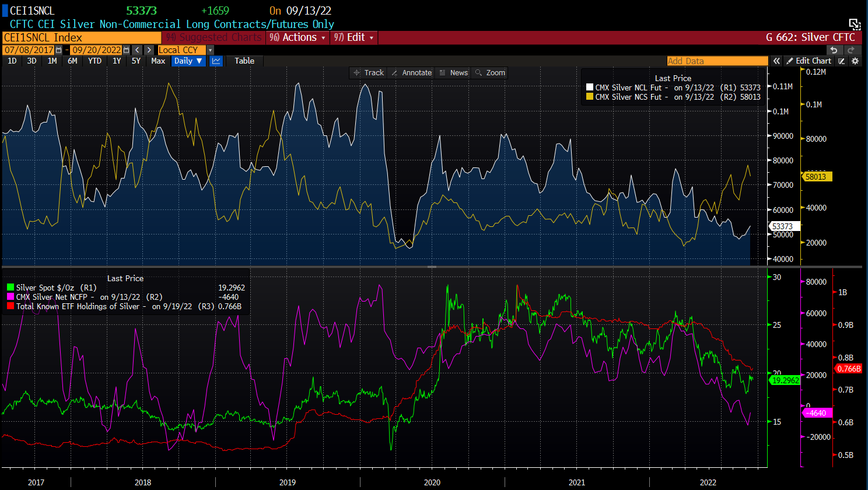Shift date range back with left arrow
The image size is (868, 490).
click(137, 50)
